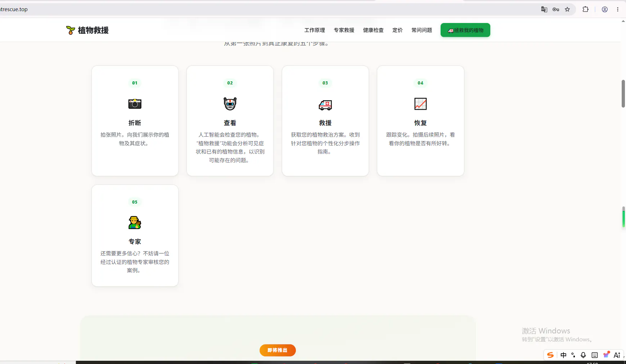Select the 健康检查 navigation link

[373, 30]
